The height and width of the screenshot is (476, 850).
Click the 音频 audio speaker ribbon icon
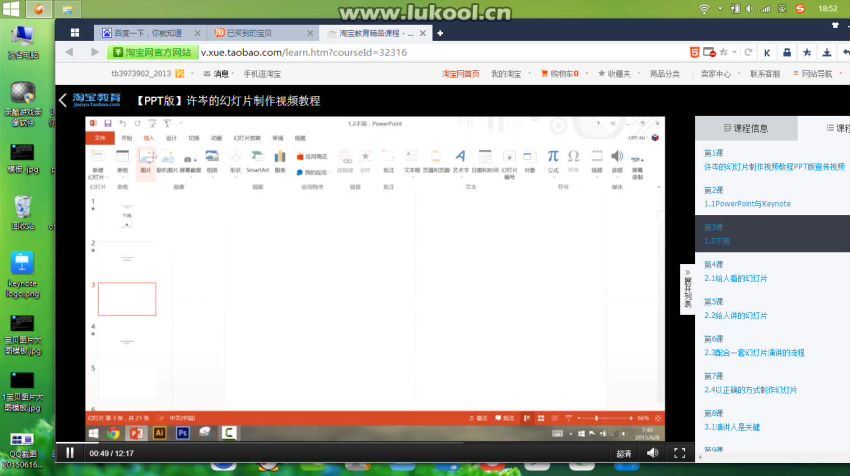point(617,162)
